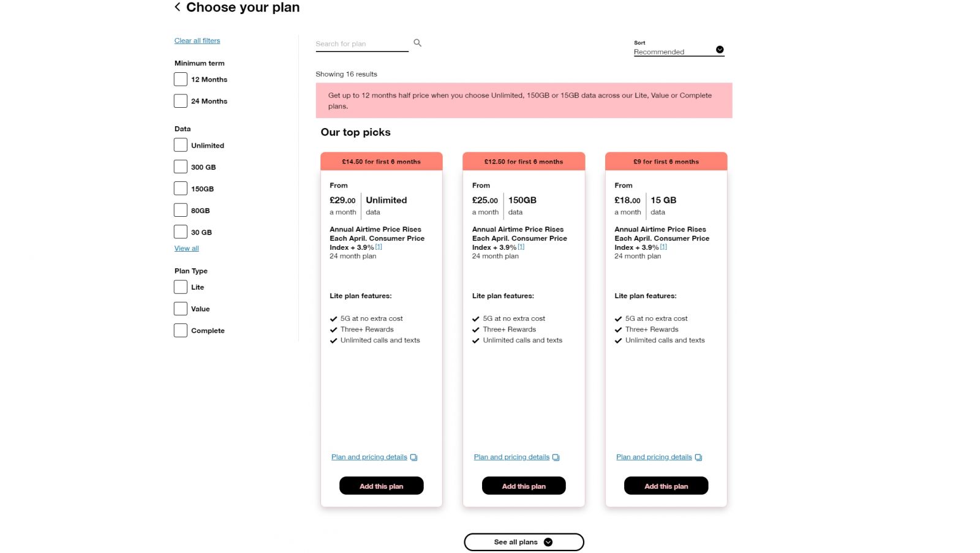
Task: Check the Unlimited data filter
Action: 180,145
